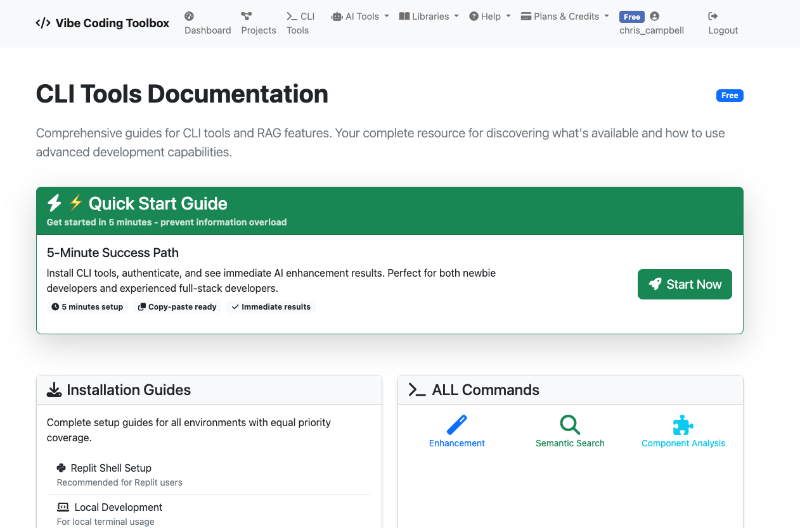This screenshot has height=528, width=800.
Task: Click the Free badge beside the page title
Action: click(729, 96)
